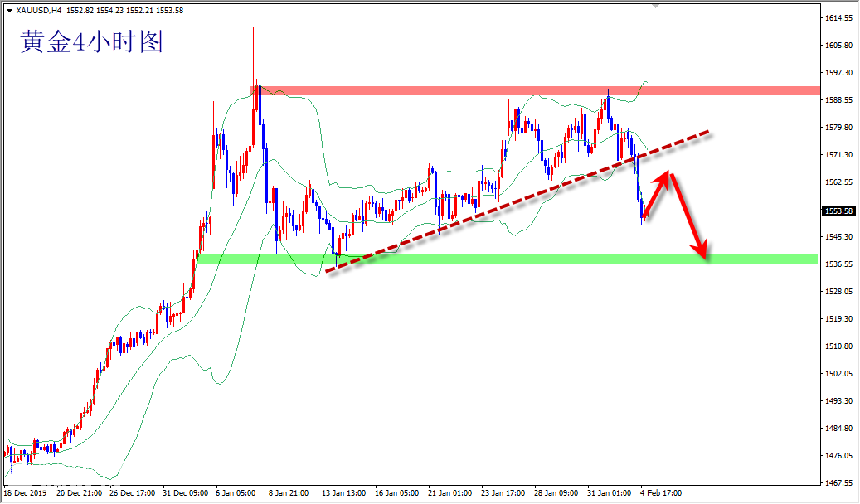
Task: Select the blue 黄金4小时图 title text
Action: click(x=91, y=41)
